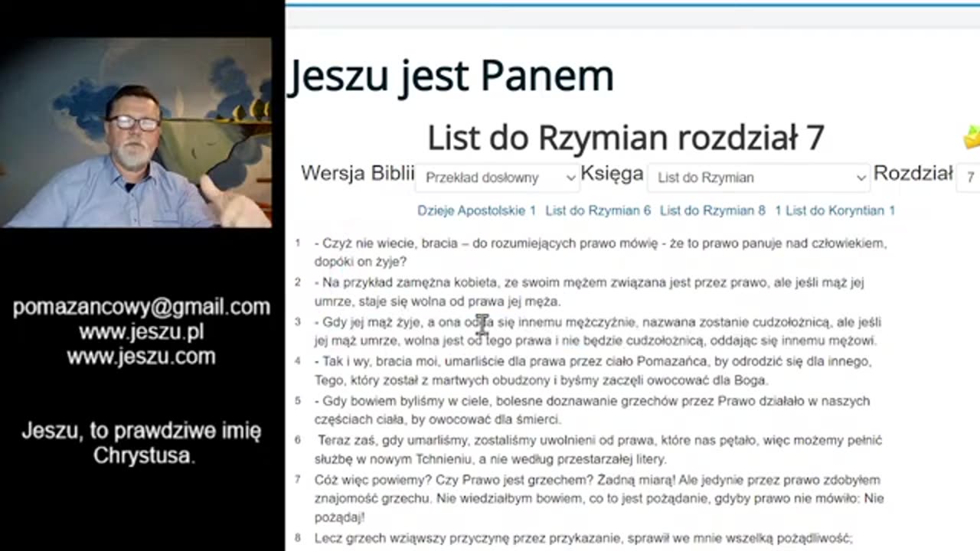This screenshot has height=551, width=980.
Task: Click the www.jeszu.pl address text
Action: click(141, 332)
